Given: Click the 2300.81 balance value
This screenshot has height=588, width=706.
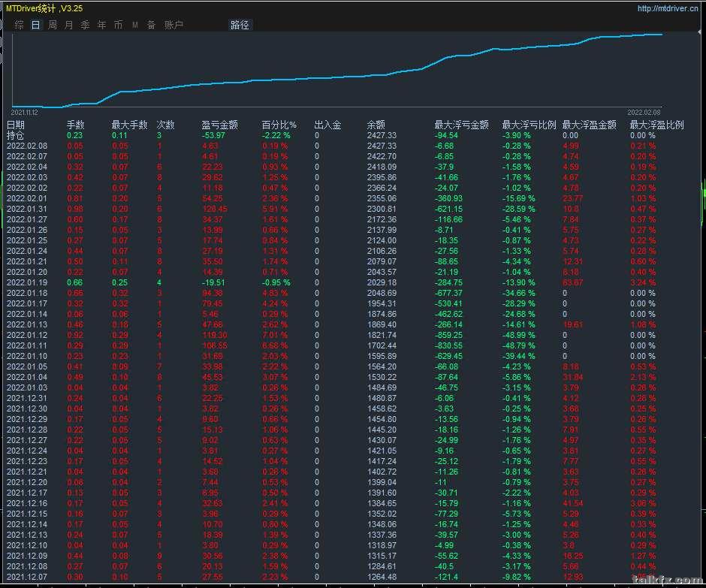Looking at the screenshot, I should tap(382, 209).
